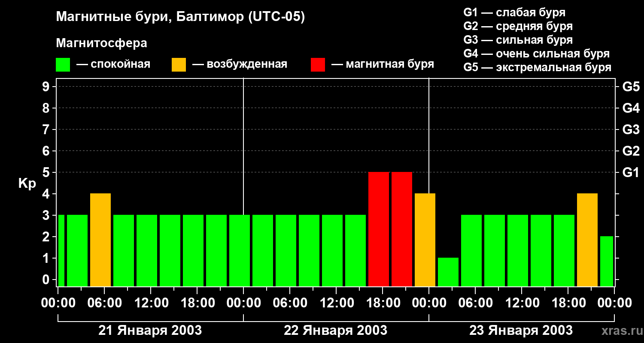Click the '22 Января 2003' date label
Viewport: 644px width, 343px height.
click(335, 331)
